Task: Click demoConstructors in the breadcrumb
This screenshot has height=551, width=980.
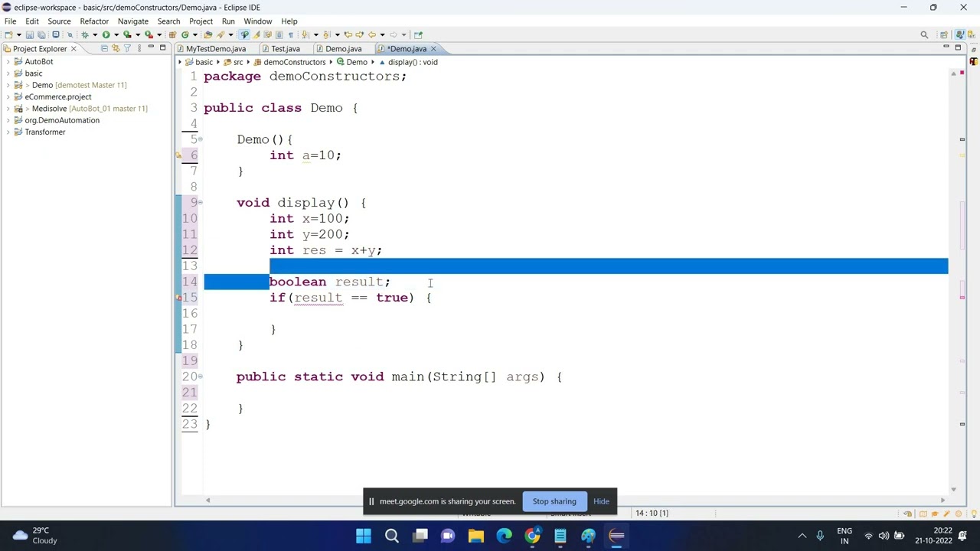Action: [x=295, y=62]
